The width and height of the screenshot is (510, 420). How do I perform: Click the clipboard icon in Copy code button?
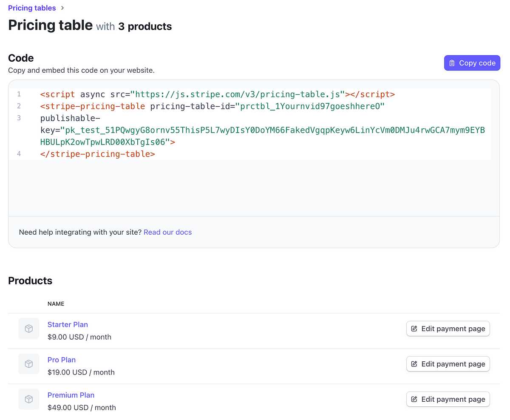pos(452,62)
